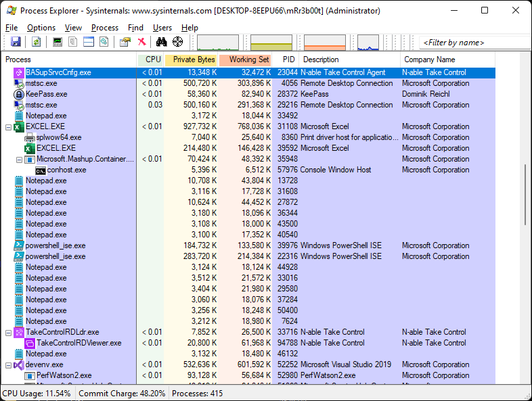Click the splwow64.exe printer icon
Screen dimensions: 532x401
(30, 137)
